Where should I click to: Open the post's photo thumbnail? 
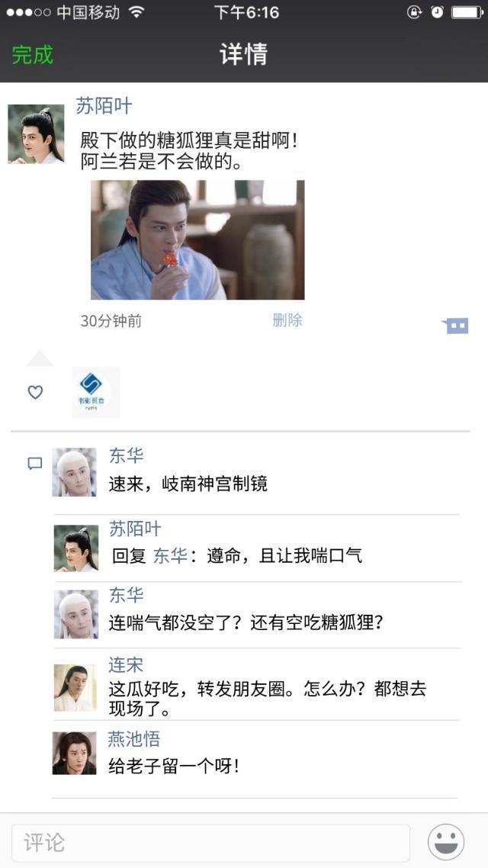coord(197,240)
